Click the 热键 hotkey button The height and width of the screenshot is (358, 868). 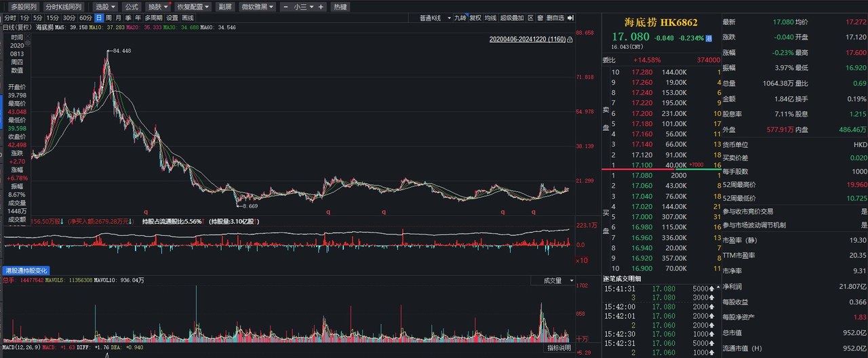340,7
